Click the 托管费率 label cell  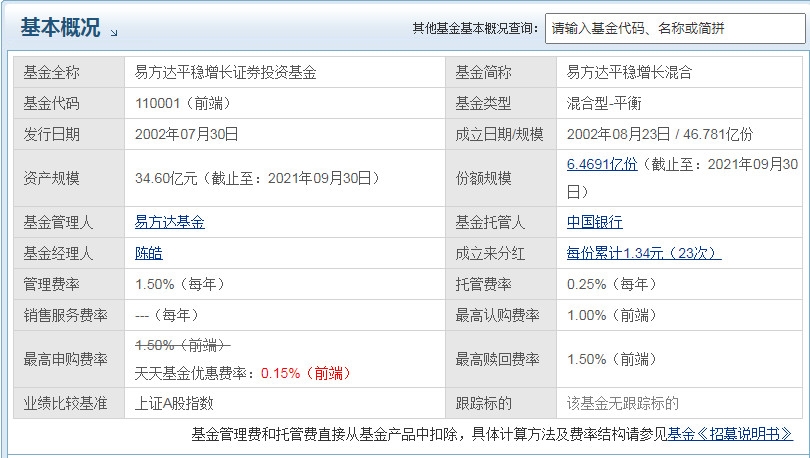(501, 284)
